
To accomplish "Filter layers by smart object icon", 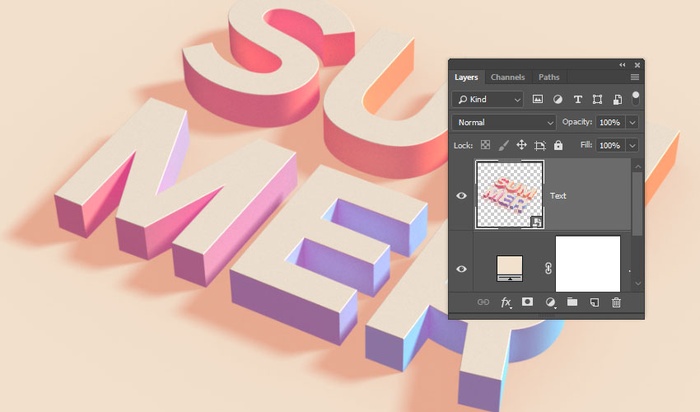I will pyautogui.click(x=616, y=99).
